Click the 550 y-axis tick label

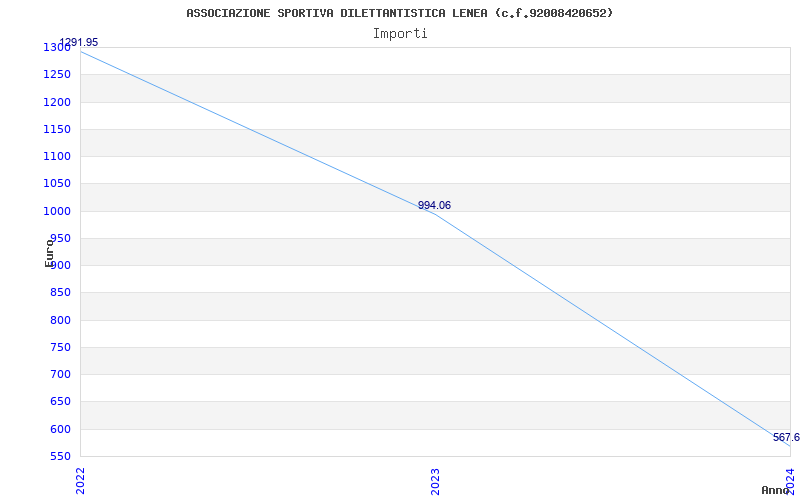click(60, 457)
